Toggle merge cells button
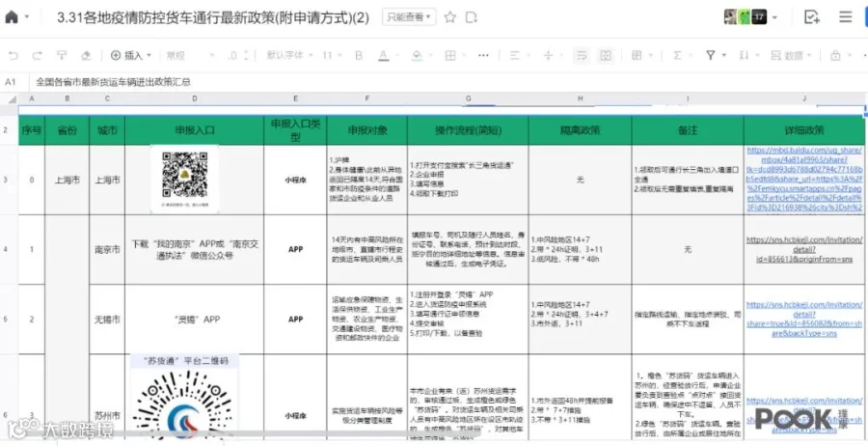Screen dimensions: 868x446 coord(606,55)
